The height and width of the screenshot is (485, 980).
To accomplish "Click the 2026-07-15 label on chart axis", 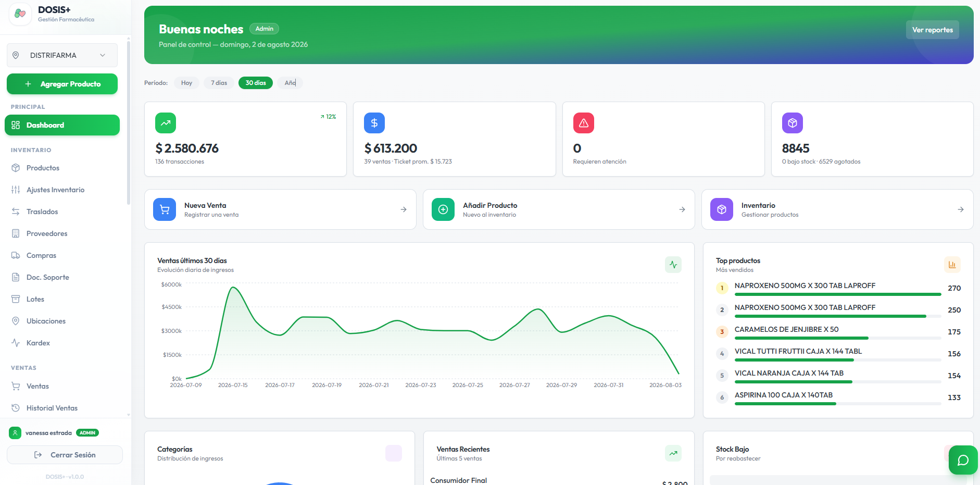I will click(x=233, y=385).
